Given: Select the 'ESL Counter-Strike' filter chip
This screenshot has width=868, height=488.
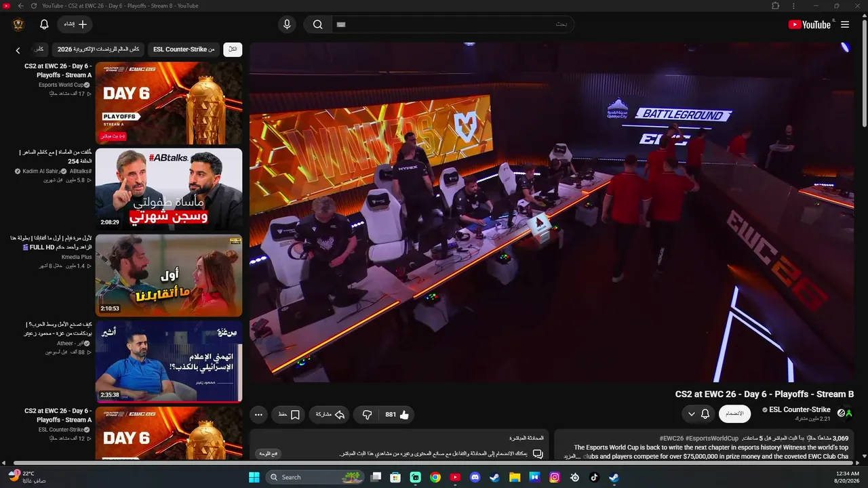Looking at the screenshot, I should [184, 49].
